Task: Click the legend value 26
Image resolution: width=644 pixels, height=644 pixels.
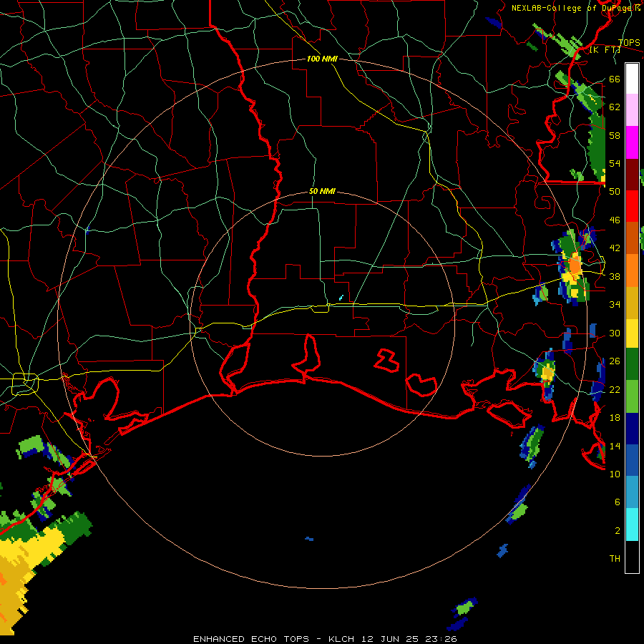Action: click(x=615, y=361)
